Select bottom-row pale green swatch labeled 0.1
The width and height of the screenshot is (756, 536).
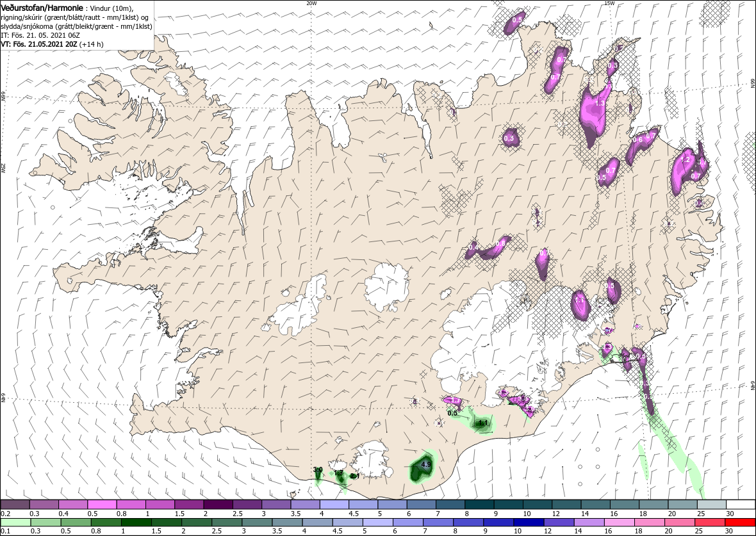click(15, 523)
